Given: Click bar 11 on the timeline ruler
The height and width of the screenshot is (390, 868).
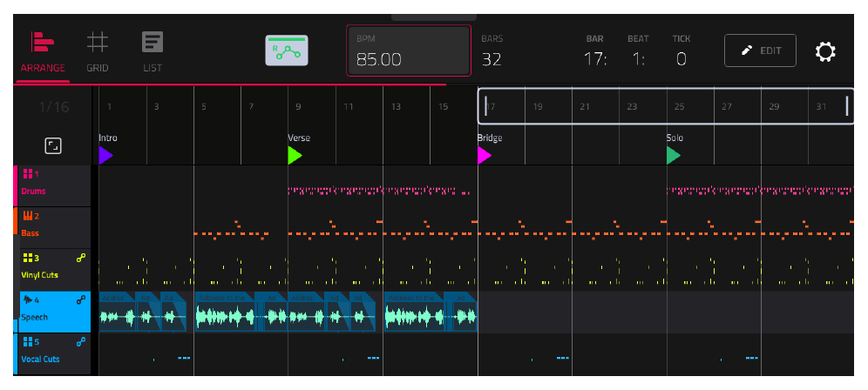Looking at the screenshot, I should (x=348, y=107).
